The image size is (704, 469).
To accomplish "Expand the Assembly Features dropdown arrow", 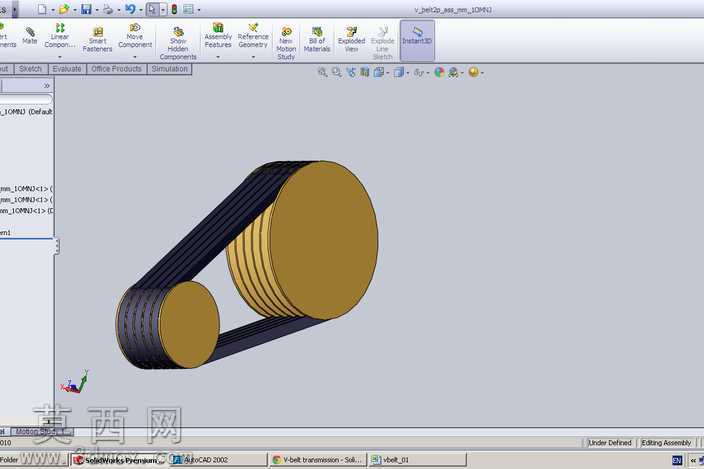I will click(218, 57).
